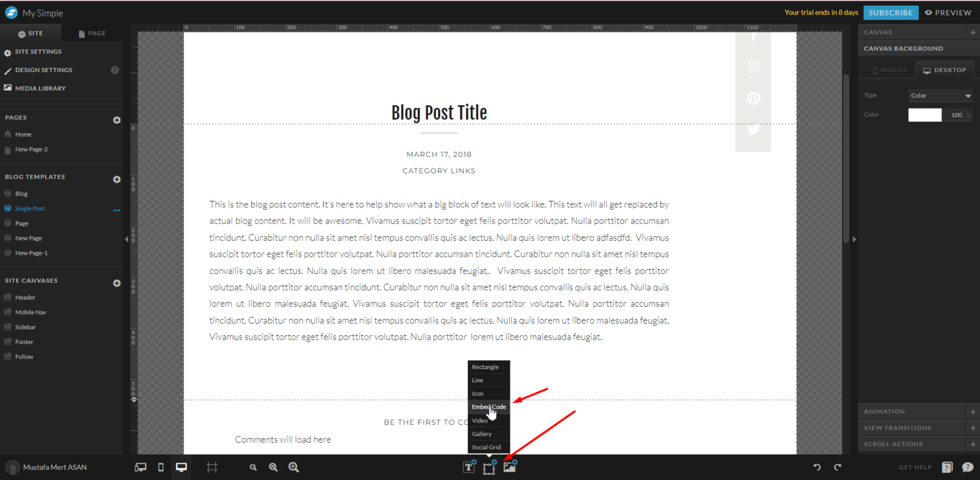Open the help chat bubble icon
Viewport: 980px width, 480px height.
967,467
